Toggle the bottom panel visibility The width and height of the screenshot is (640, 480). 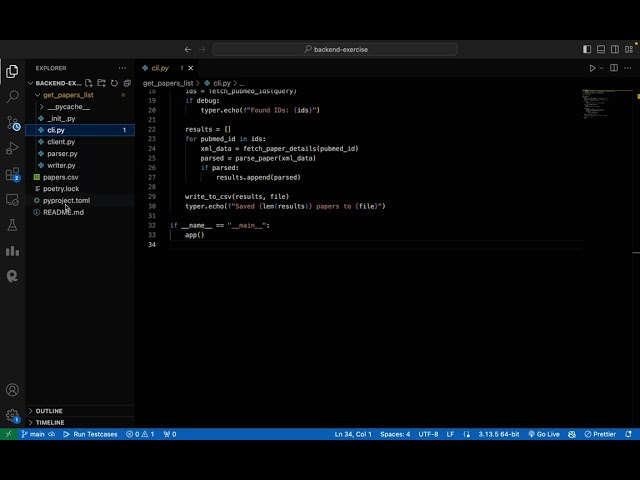pyautogui.click(x=601, y=49)
